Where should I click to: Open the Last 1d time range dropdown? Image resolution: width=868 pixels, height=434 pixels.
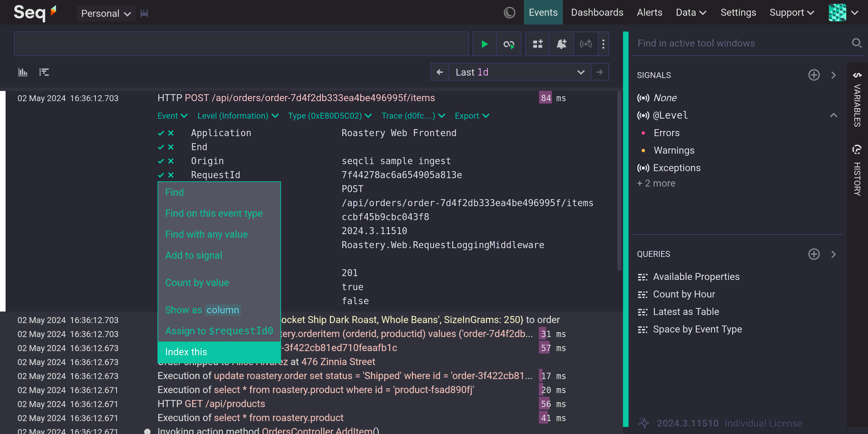click(520, 72)
